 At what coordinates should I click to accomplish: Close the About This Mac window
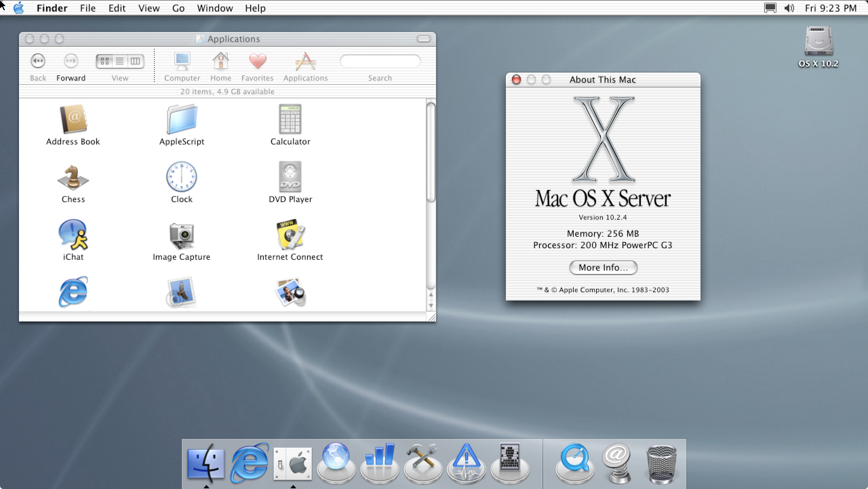click(x=516, y=80)
